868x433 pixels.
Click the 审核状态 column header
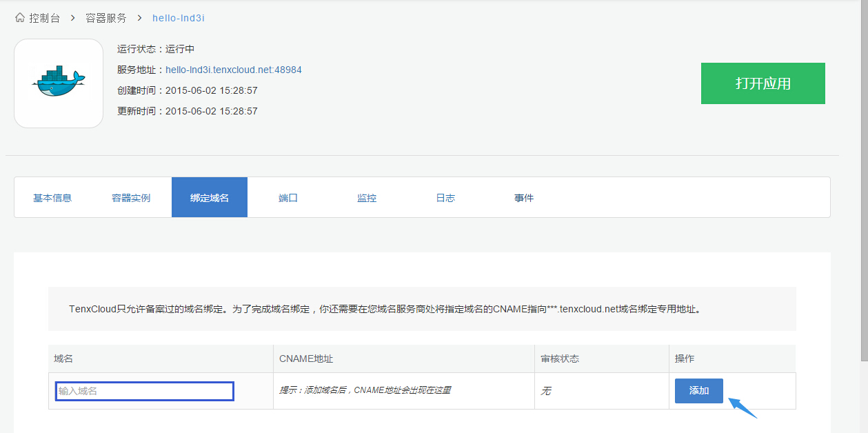click(602, 359)
